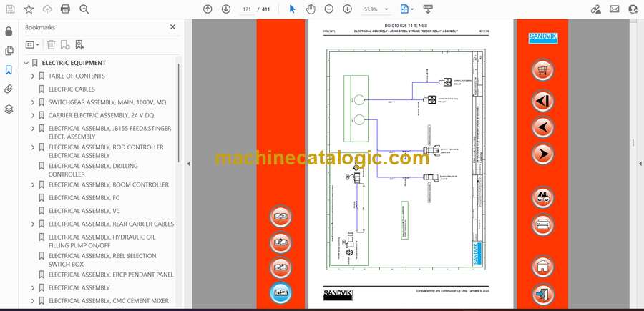Open HYDRAULIC OIL FILLING PUMP ON/OFF bookmark
Screen dimensions: 644x311
(x=102, y=241)
